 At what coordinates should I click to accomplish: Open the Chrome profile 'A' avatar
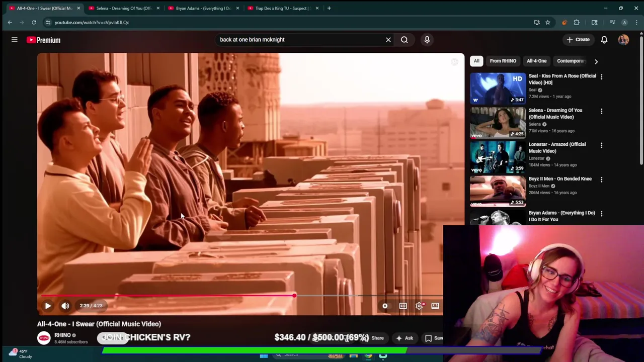(x=624, y=22)
